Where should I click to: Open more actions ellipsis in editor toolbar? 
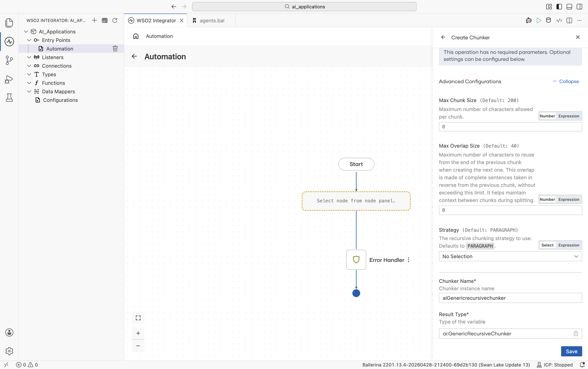(579, 20)
